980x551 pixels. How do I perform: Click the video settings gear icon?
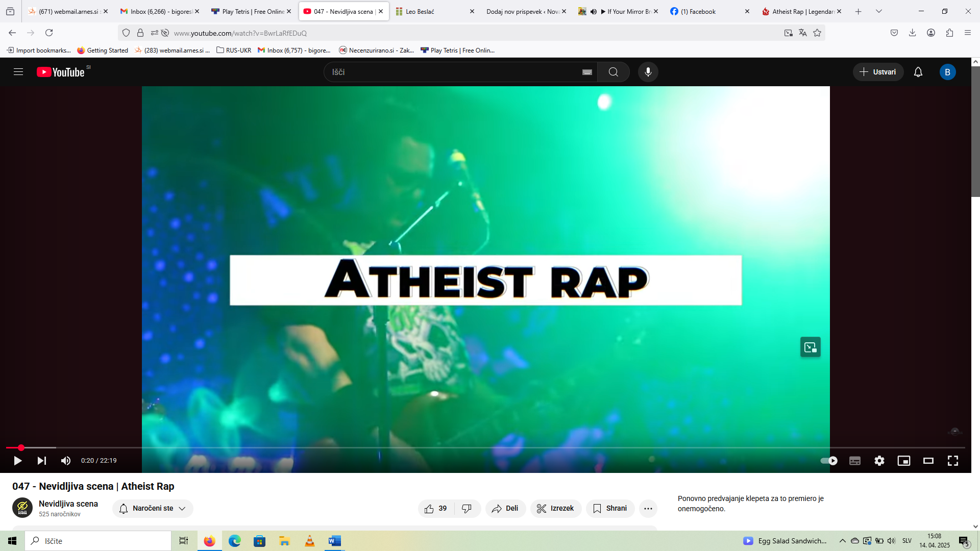(879, 461)
